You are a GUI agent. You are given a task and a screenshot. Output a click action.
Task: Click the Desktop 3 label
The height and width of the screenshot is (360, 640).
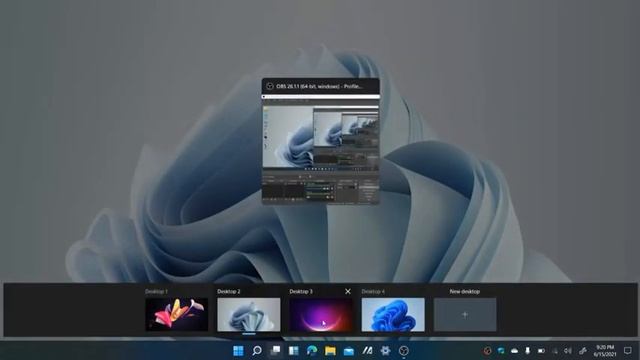[301, 291]
